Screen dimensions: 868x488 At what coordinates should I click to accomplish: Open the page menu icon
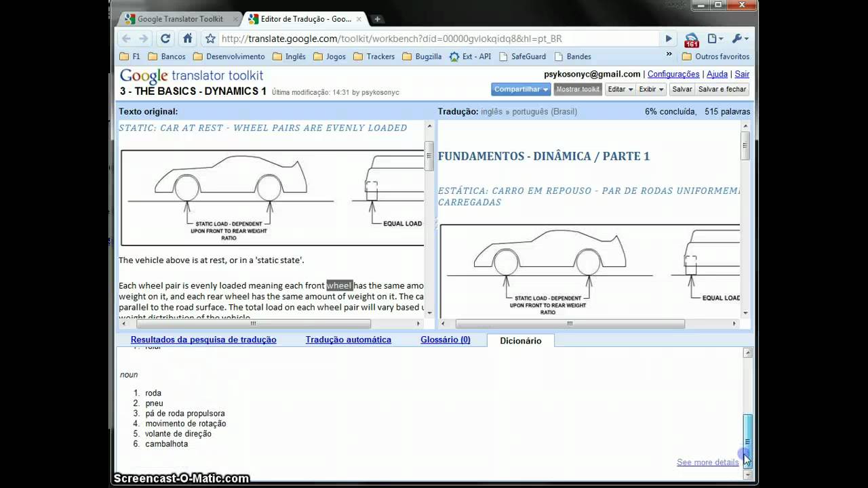click(715, 39)
